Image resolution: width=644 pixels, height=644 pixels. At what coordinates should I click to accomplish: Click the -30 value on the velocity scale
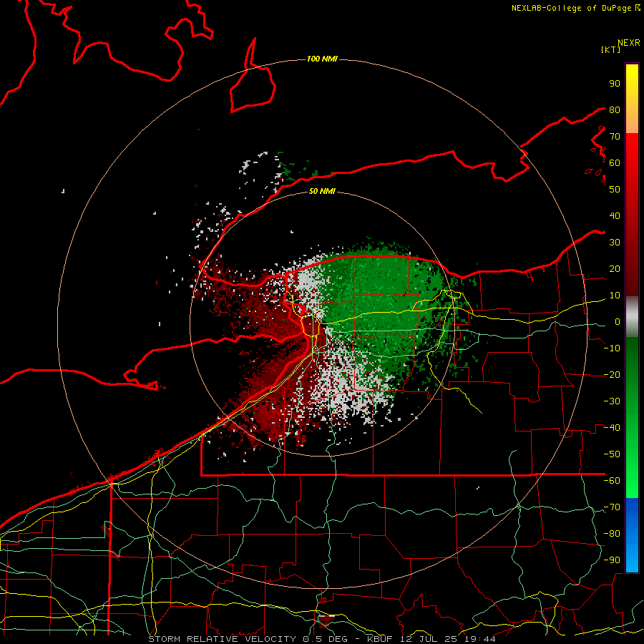[x=612, y=401]
